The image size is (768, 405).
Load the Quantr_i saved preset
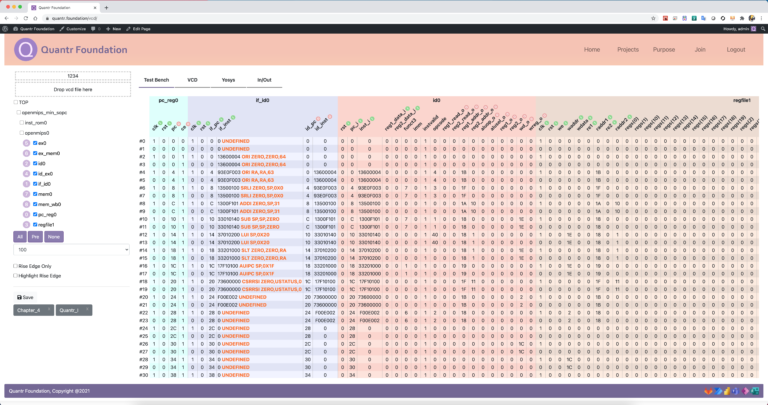tap(74, 310)
